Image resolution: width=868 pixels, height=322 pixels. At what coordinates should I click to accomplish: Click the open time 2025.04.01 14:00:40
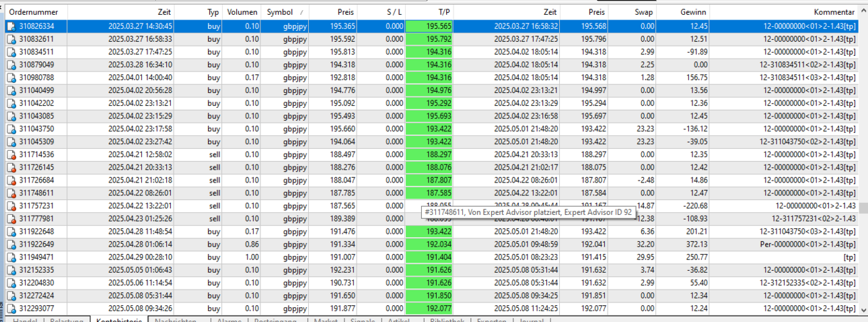coord(140,77)
